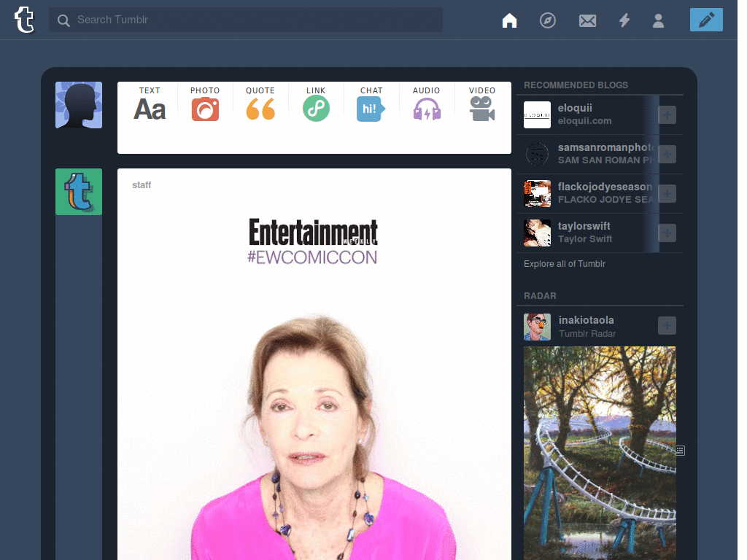Click the 'Tumblr Radar' subtitle text
The width and height of the screenshot is (747, 560).
587,334
